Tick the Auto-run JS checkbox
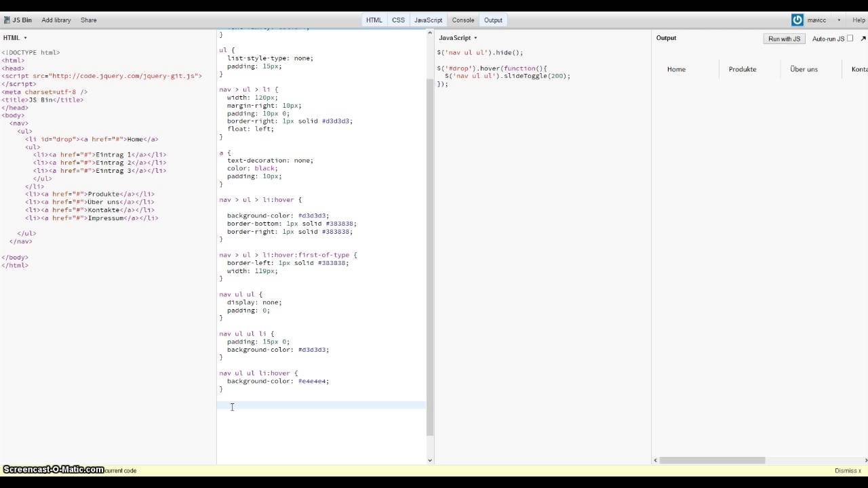Viewport: 868px width, 488px height. (x=850, y=39)
